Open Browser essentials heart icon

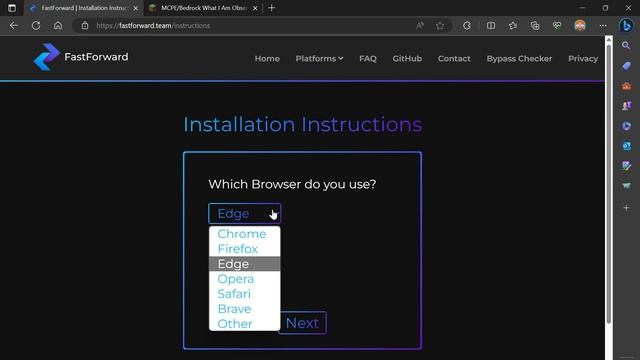pos(557,25)
